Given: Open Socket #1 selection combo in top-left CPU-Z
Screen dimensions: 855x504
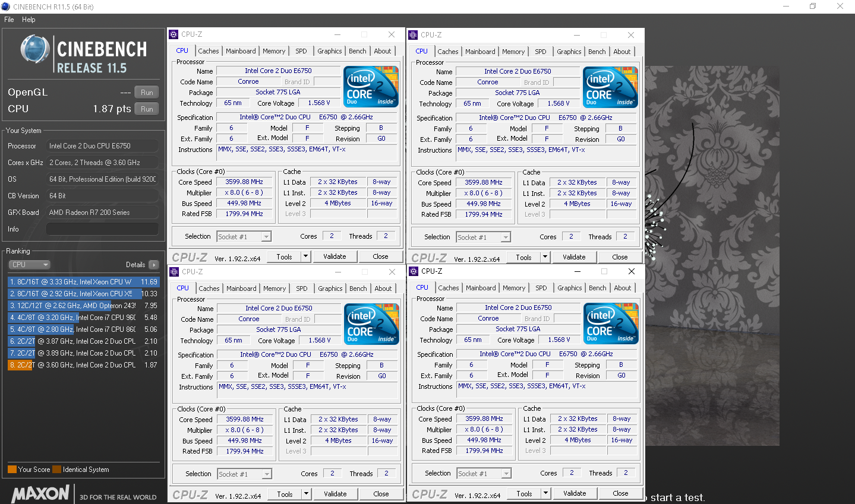Looking at the screenshot, I should (x=244, y=237).
